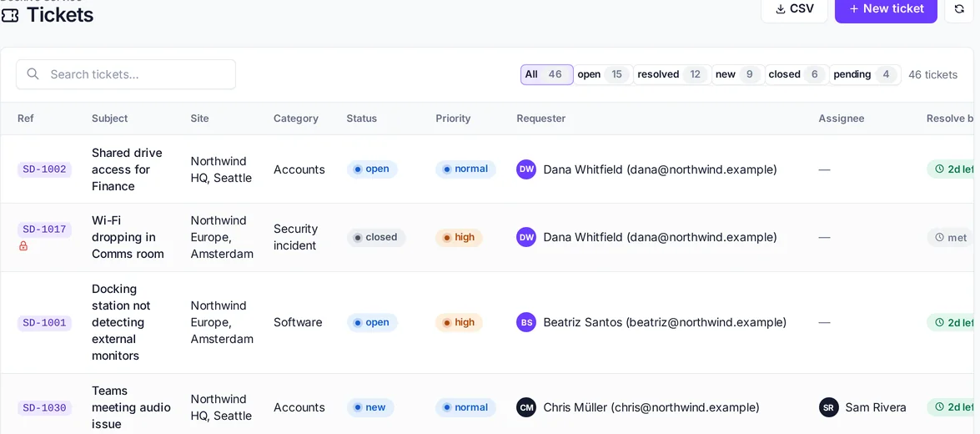Click assignee name Sam Rivera
980x434 pixels.
[876, 408]
